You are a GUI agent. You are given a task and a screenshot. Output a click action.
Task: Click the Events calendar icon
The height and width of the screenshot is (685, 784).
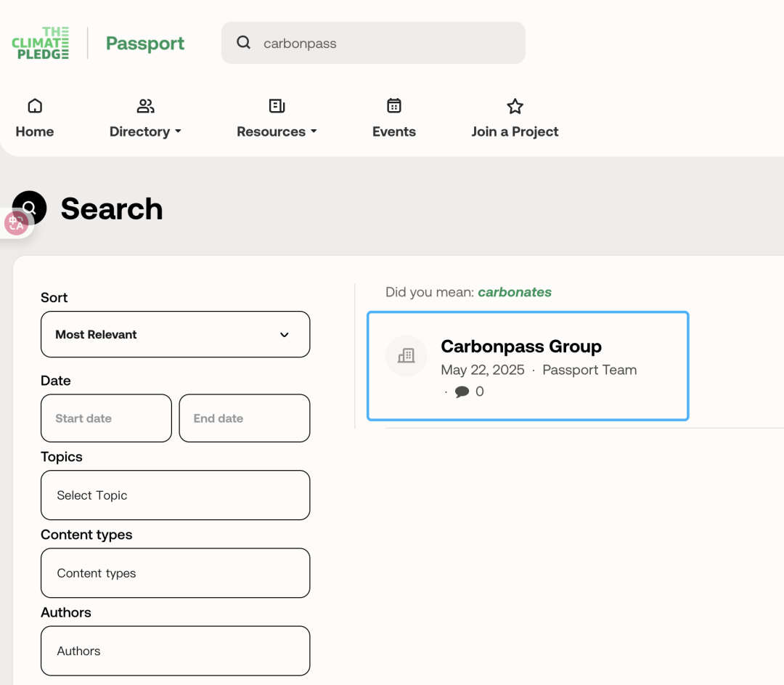tap(394, 107)
